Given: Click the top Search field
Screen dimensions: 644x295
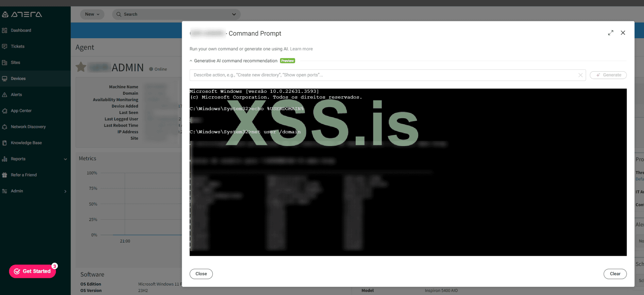Looking at the screenshot, I should [x=177, y=14].
